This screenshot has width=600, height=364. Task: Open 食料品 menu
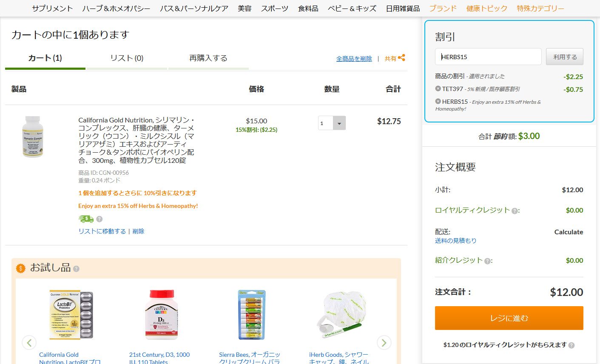click(x=308, y=9)
